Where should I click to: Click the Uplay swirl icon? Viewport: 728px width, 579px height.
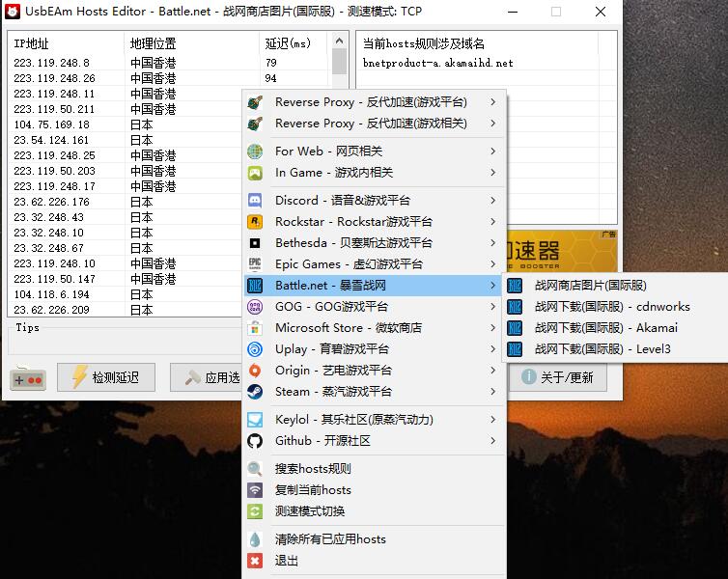(255, 349)
